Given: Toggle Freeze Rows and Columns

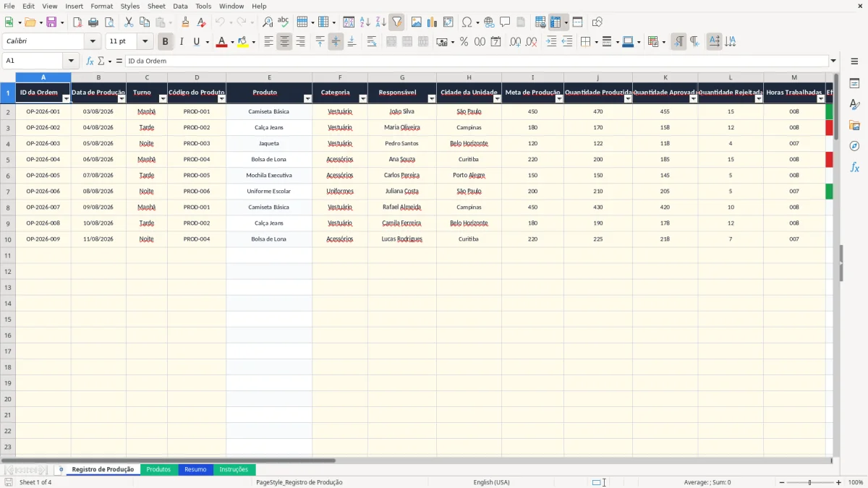Looking at the screenshot, I should point(556,22).
